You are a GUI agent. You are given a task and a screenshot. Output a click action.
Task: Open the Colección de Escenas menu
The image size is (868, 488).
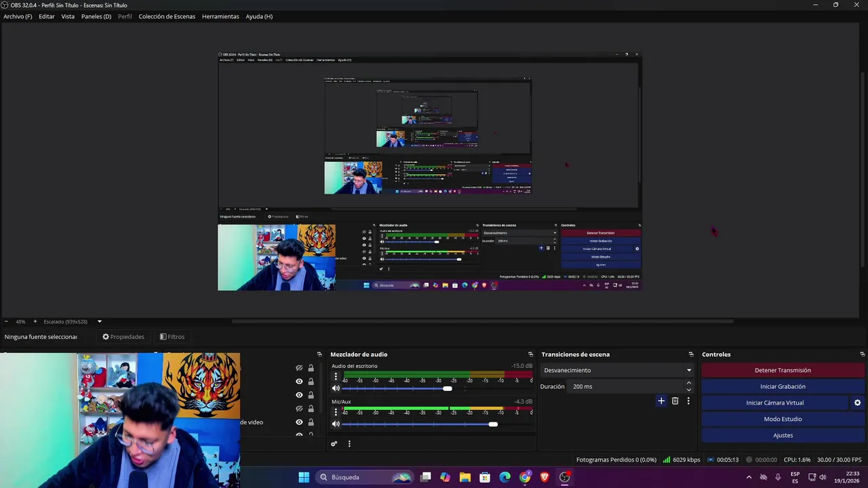pyautogui.click(x=167, y=16)
